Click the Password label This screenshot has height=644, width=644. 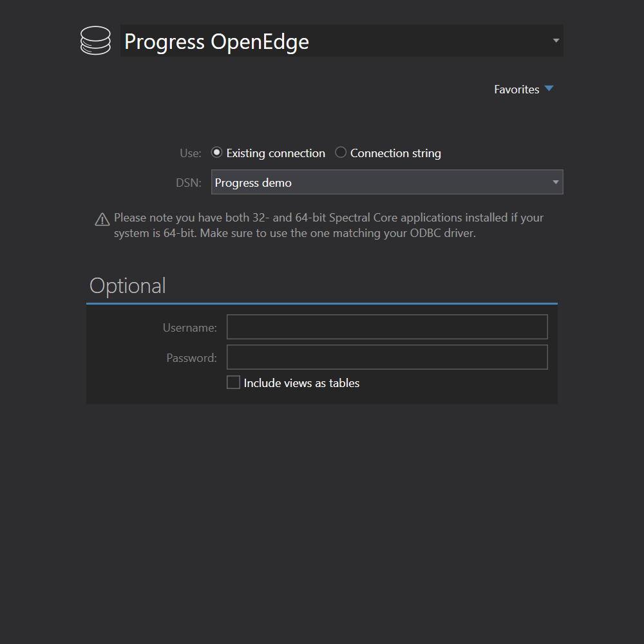[191, 358]
